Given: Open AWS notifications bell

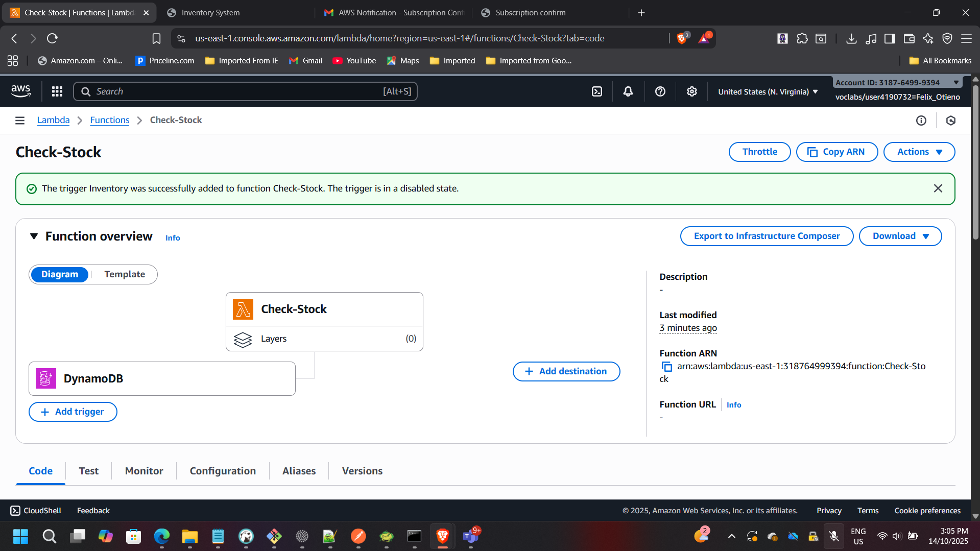Looking at the screenshot, I should pyautogui.click(x=628, y=91).
